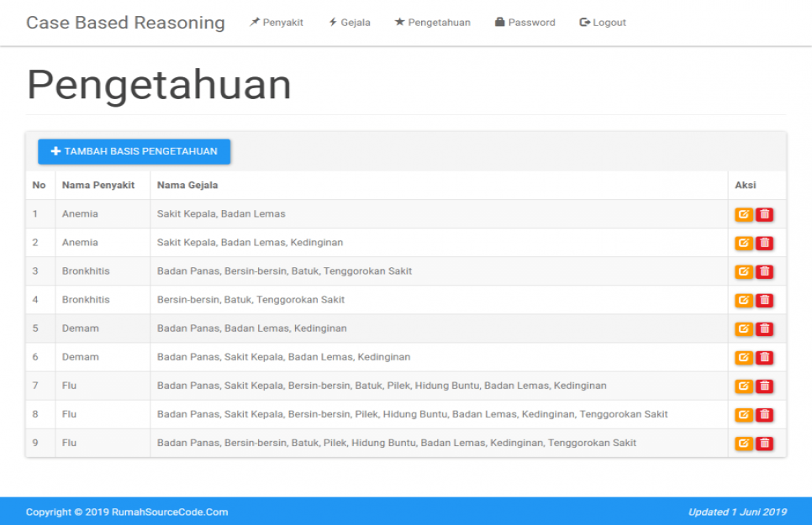Delete the Flu entry in row 8

tap(764, 413)
